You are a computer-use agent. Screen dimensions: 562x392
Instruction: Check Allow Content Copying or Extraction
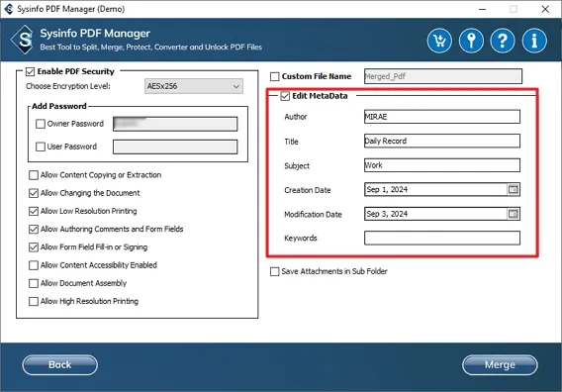pyautogui.click(x=34, y=175)
